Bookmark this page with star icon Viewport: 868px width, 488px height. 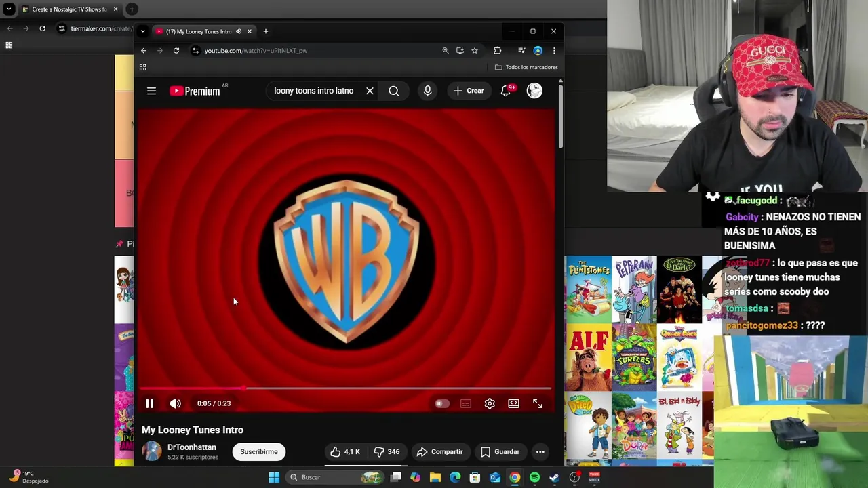tap(475, 50)
